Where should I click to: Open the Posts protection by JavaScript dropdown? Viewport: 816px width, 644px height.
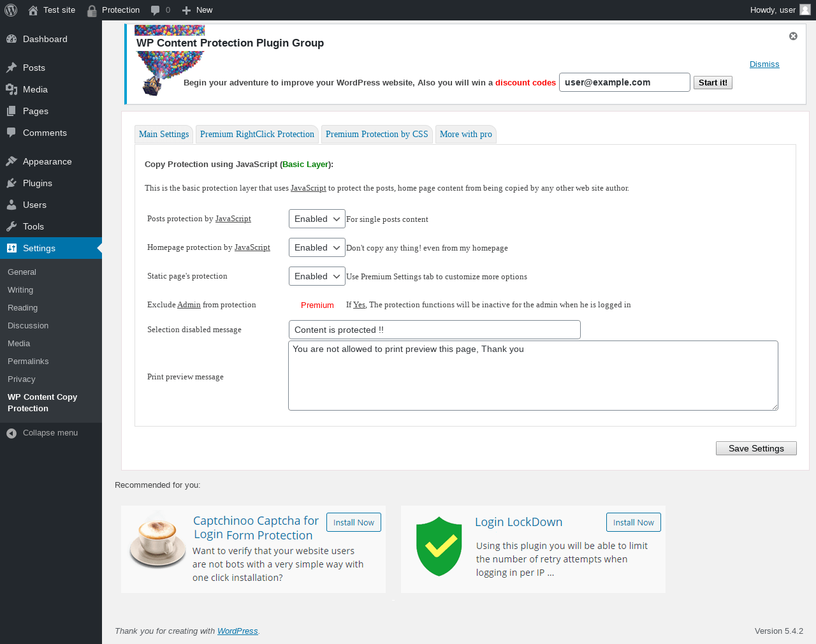tap(317, 219)
